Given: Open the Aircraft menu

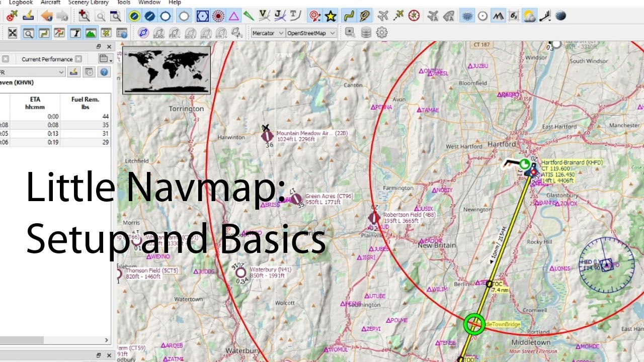Looking at the screenshot, I should click(50, 3).
